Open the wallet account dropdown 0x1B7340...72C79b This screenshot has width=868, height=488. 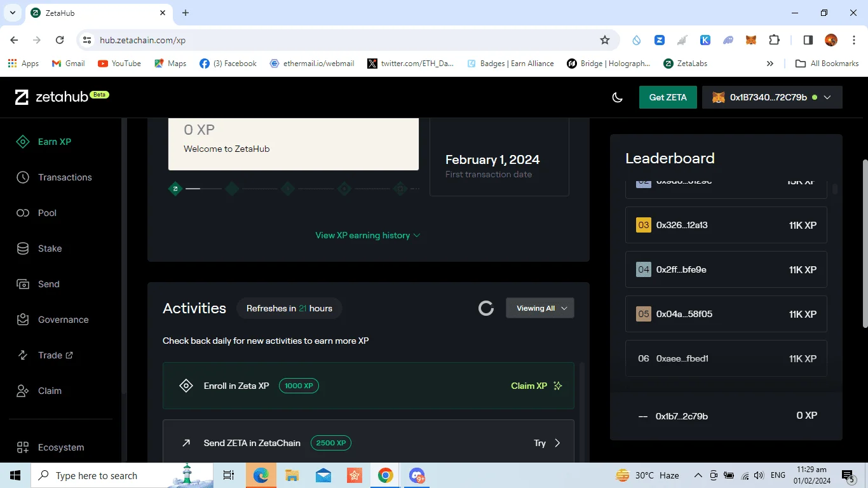(x=772, y=97)
